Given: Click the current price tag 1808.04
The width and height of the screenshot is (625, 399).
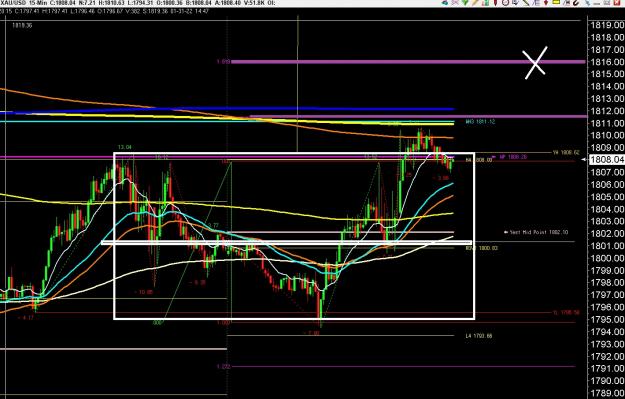Looking at the screenshot, I should point(607,160).
